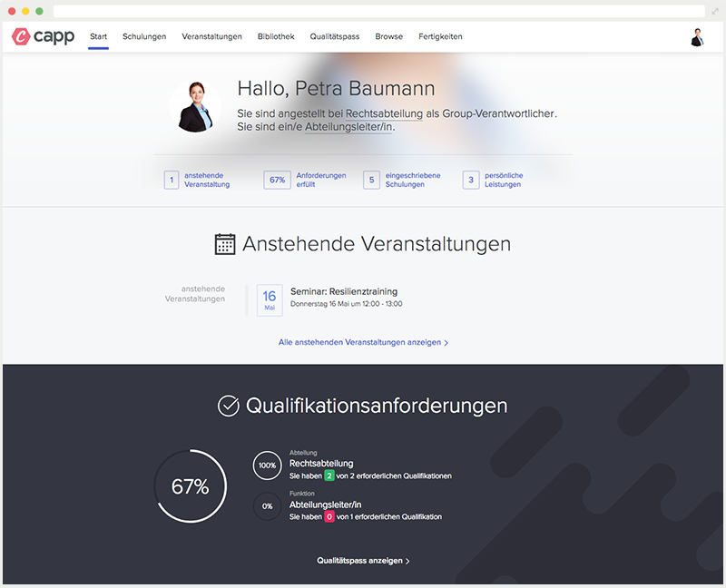Click the Abteilungsleiter/in function heading
This screenshot has width=726, height=588.
[326, 505]
